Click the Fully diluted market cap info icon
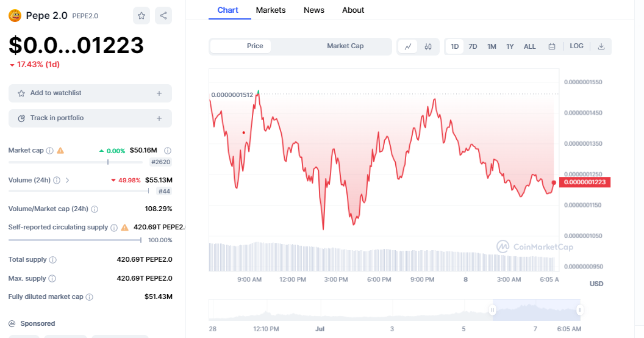The height and width of the screenshot is (338, 644). click(89, 297)
